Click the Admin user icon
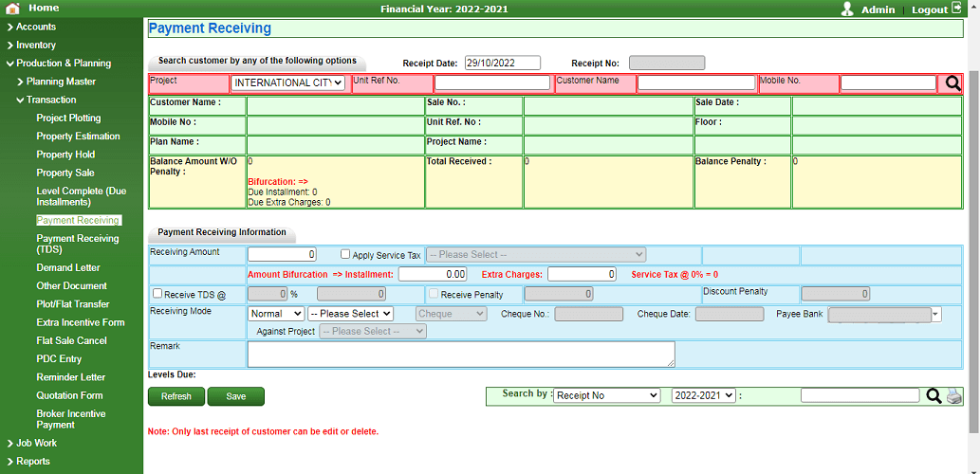This screenshot has width=980, height=474. coord(847,9)
